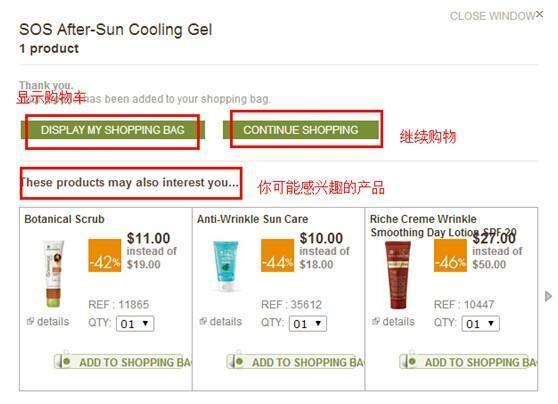Click the Close Window text link
Viewport: 558px width, 404px height.
pyautogui.click(x=492, y=16)
